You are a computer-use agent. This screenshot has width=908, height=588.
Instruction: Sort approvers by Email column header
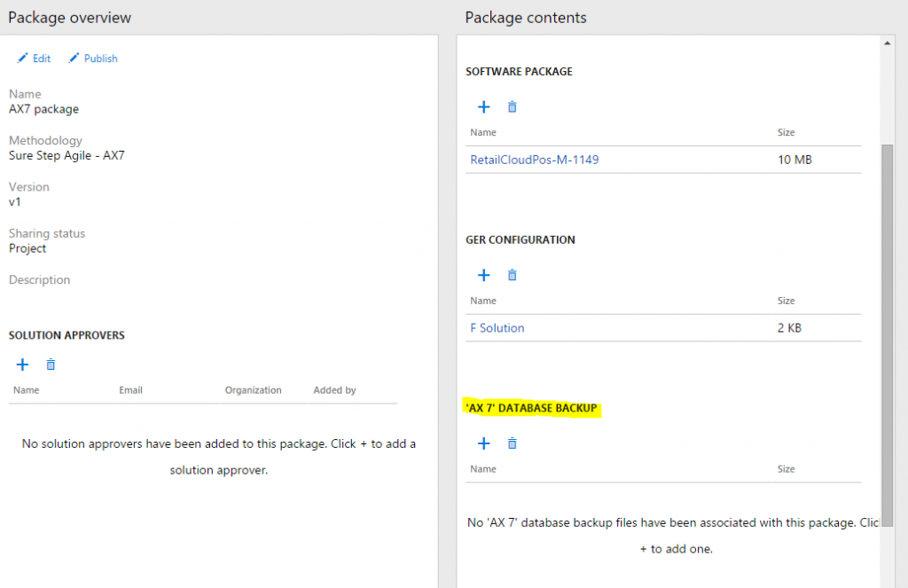click(x=130, y=390)
